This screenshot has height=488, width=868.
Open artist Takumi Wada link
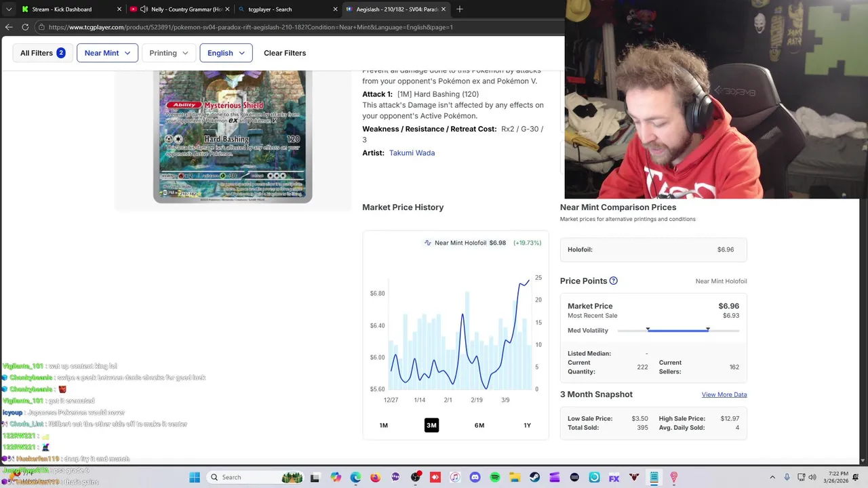(x=412, y=152)
